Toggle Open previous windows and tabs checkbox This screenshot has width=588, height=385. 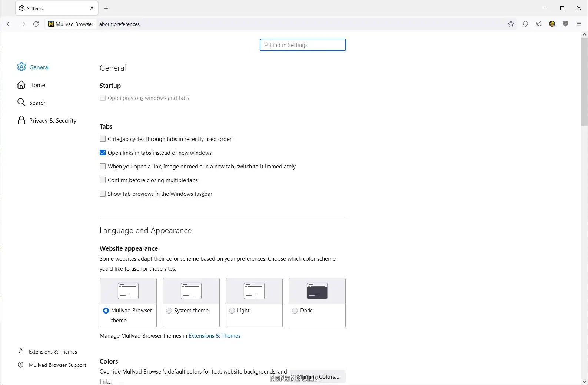103,98
